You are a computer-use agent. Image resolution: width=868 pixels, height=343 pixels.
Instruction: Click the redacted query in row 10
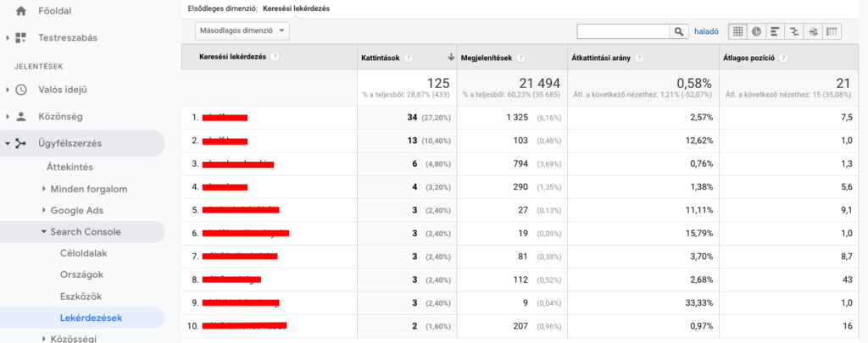pos(244,326)
